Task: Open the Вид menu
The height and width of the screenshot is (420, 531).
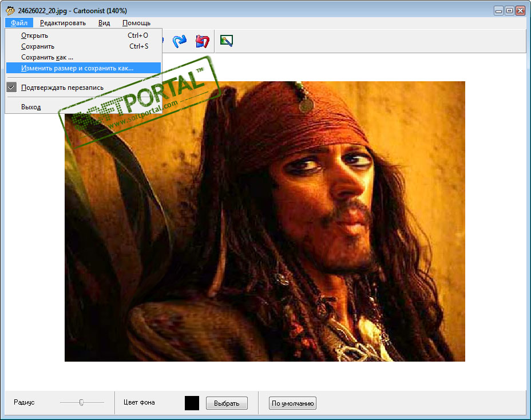Action: [x=104, y=23]
